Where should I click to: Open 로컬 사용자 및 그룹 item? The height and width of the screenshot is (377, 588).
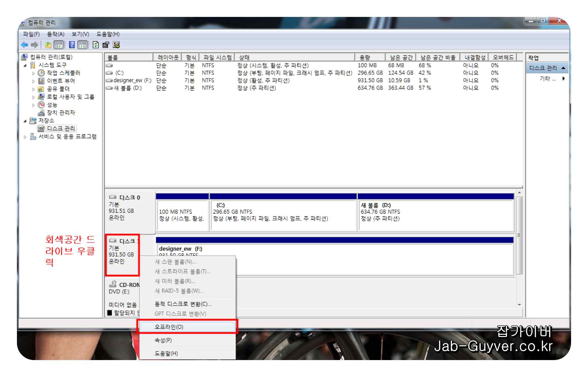pyautogui.click(x=70, y=97)
